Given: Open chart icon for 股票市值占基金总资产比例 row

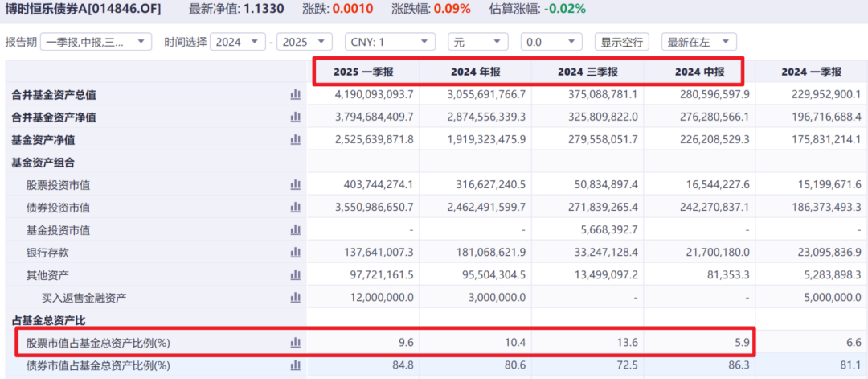Looking at the screenshot, I should pos(295,343).
